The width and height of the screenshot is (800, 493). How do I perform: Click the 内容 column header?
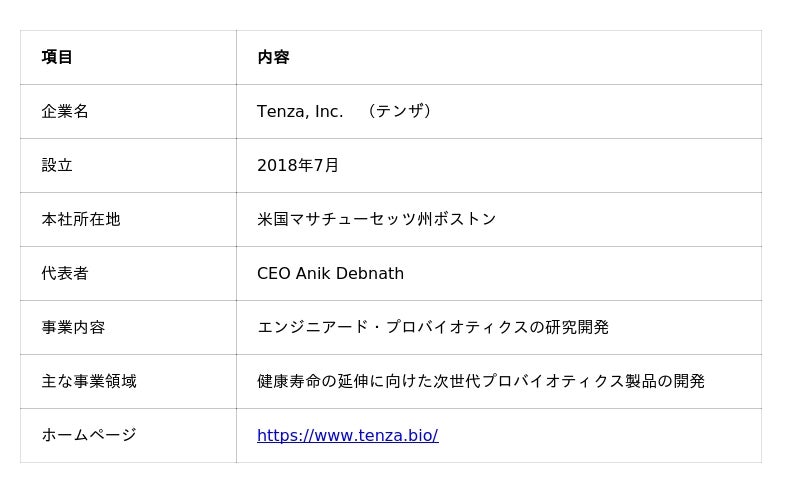click(273, 57)
